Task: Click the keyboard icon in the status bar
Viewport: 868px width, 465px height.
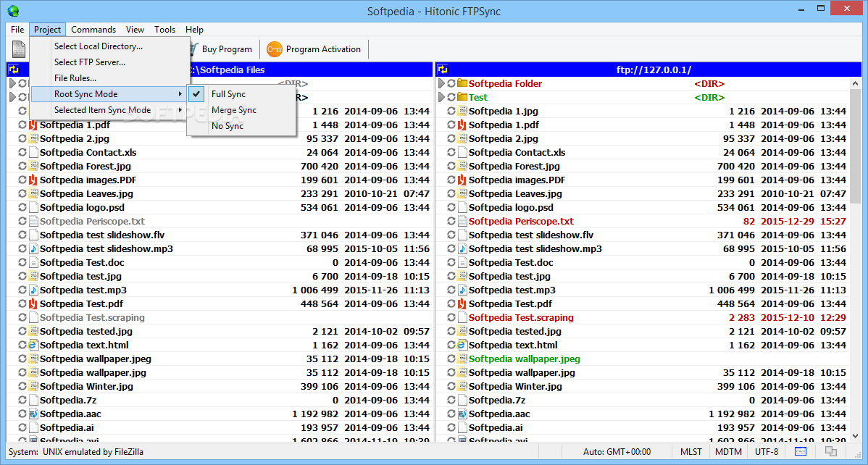Action: tap(801, 452)
